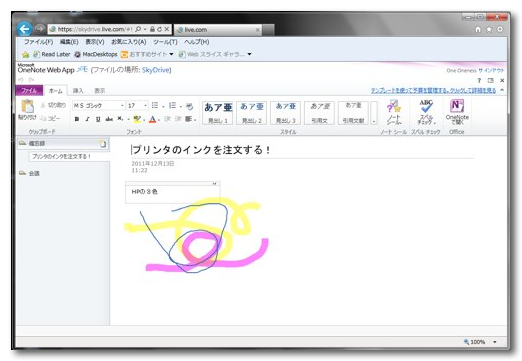The height and width of the screenshot is (361, 522).
Task: Click the template budget promo link
Action: point(433,90)
